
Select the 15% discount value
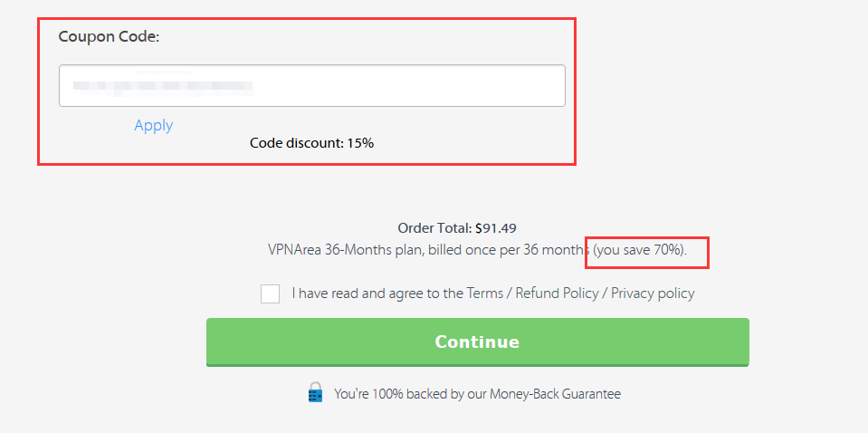[360, 143]
